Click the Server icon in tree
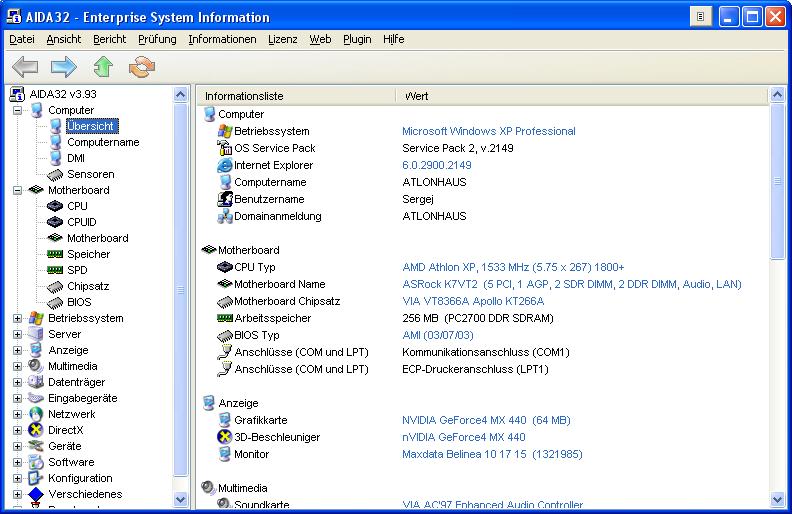 click(36, 334)
